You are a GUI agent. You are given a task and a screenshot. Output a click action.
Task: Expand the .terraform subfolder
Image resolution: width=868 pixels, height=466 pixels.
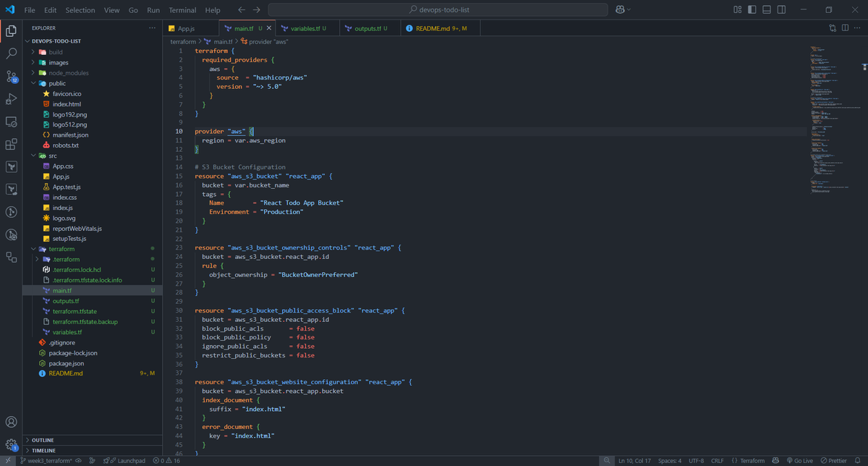pos(94,259)
